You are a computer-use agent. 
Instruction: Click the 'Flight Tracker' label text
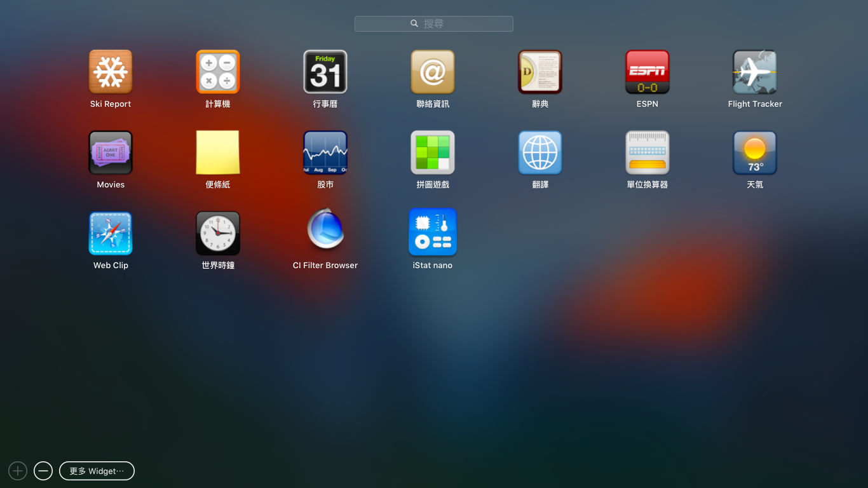[x=755, y=104]
